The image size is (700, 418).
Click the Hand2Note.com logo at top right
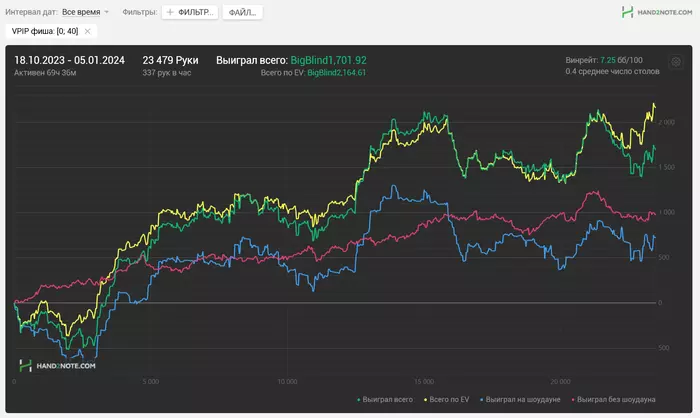click(657, 12)
